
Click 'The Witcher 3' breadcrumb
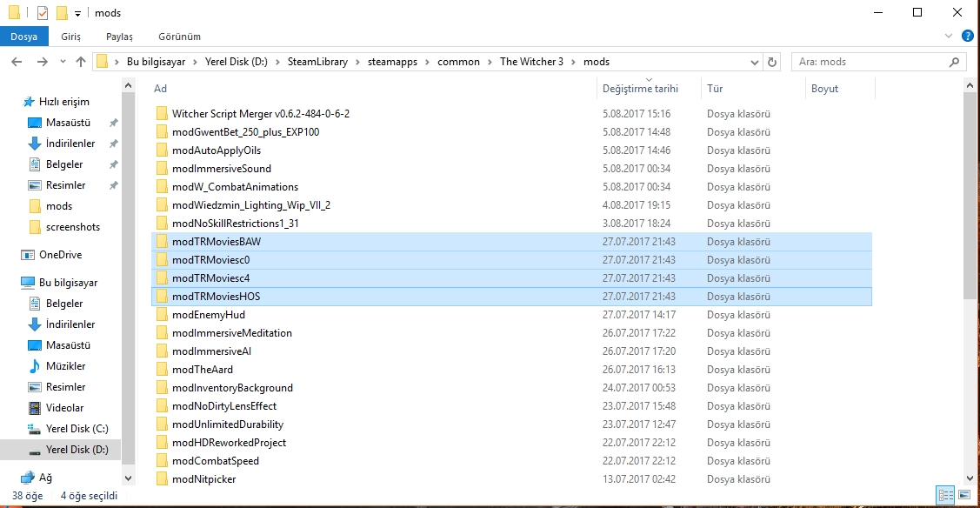pos(531,62)
